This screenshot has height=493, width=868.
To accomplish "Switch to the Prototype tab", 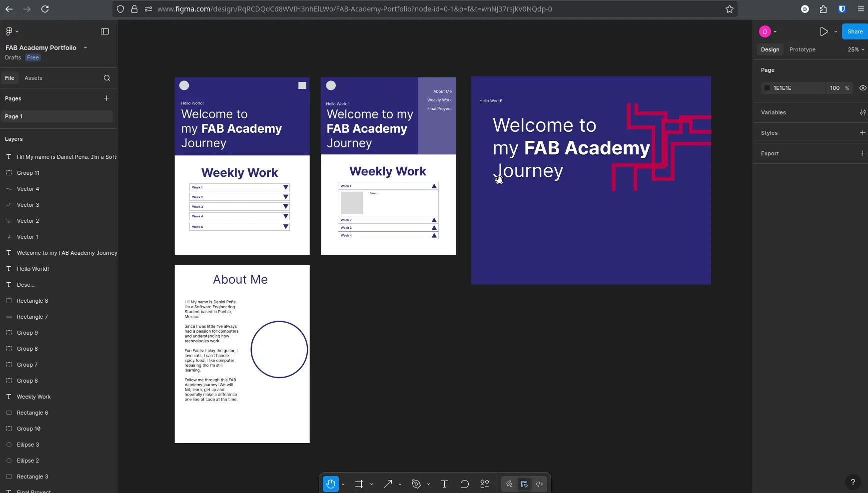I will coord(802,49).
